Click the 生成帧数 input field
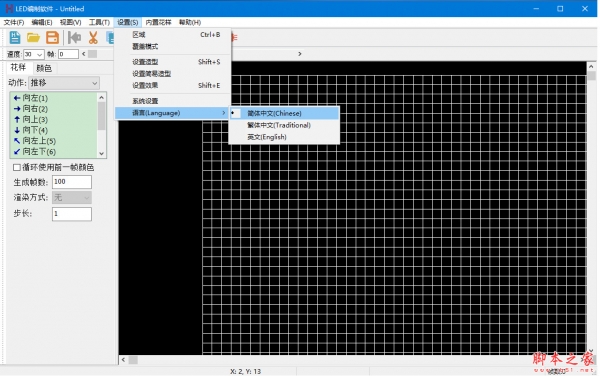Screen dimensions: 600x376 [72, 182]
